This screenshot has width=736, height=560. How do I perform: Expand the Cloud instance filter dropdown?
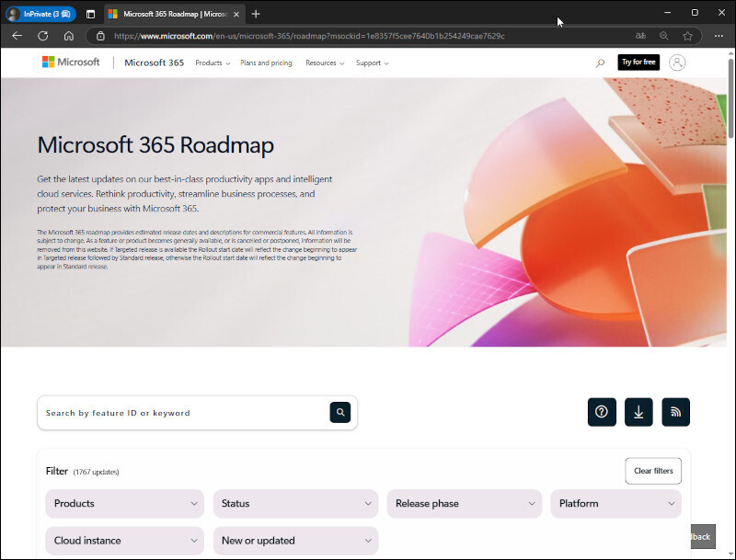point(124,541)
